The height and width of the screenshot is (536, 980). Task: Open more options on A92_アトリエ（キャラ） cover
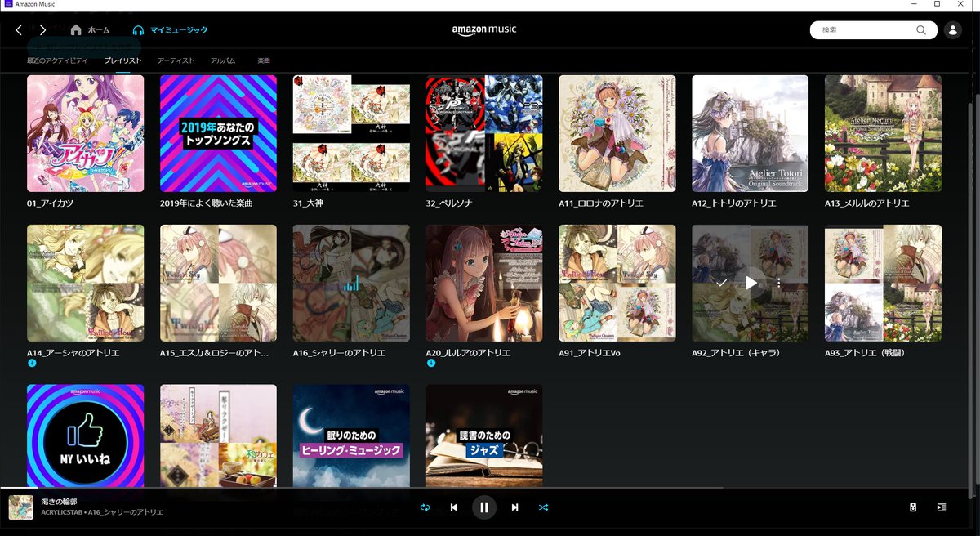(x=779, y=283)
